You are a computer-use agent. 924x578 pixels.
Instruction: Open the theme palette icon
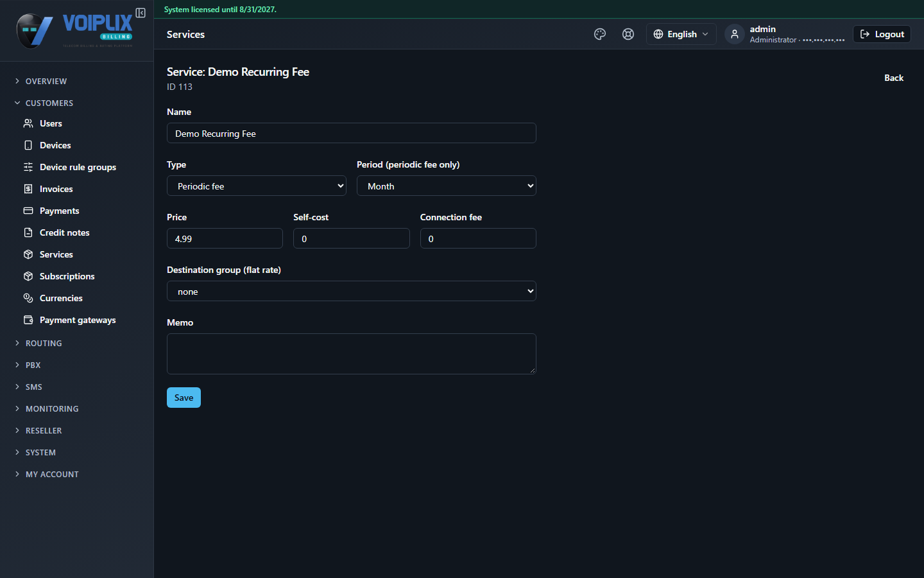click(x=600, y=34)
